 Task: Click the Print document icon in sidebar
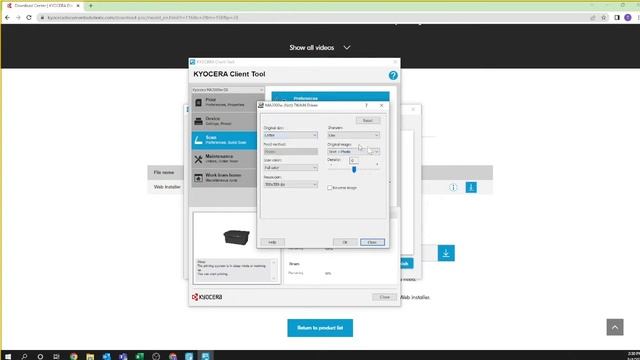coord(198,102)
